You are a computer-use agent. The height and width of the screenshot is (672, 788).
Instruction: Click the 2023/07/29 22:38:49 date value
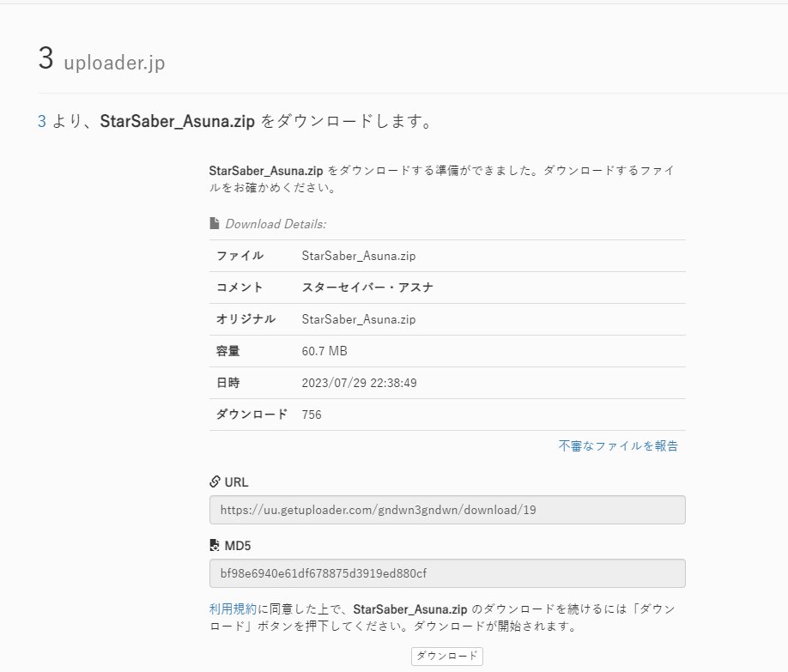click(x=359, y=383)
